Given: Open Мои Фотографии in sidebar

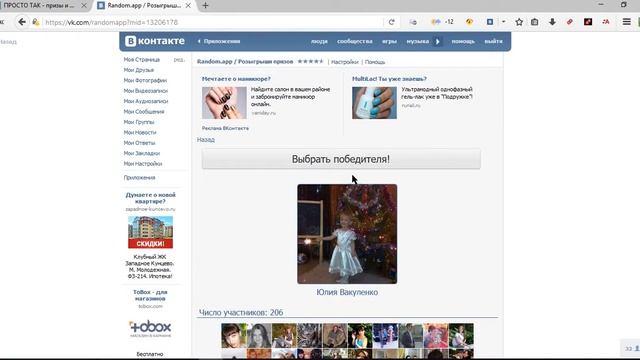Looking at the screenshot, I should point(145,80).
